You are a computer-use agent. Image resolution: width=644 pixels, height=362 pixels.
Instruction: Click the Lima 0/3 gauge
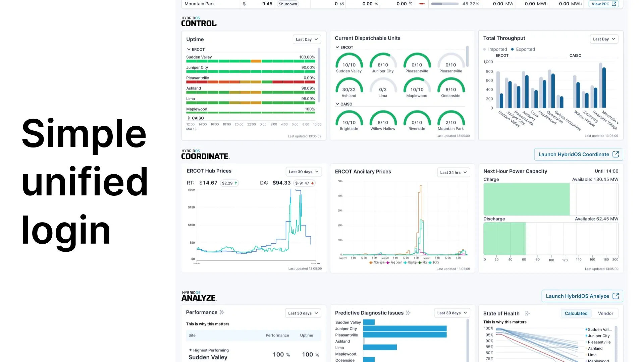pos(383,87)
